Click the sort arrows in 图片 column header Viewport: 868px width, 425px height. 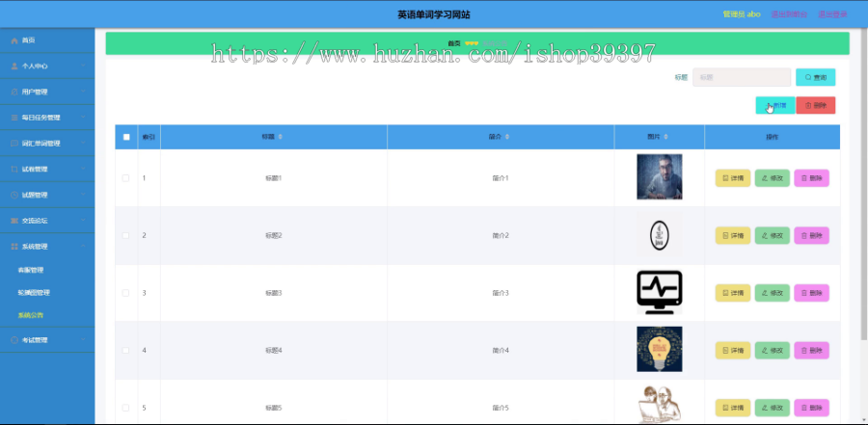[665, 137]
